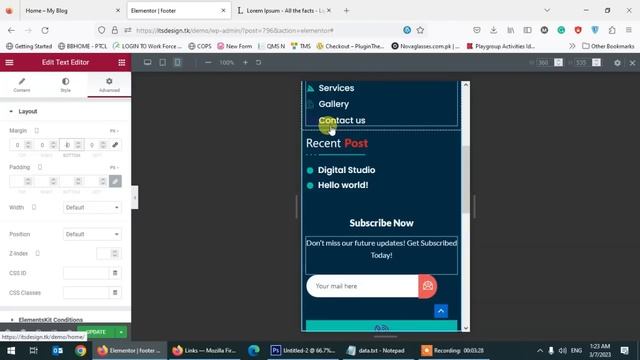Screen dimensions: 640x360
Task: Open Getting Started bookmark
Action: 29,46
